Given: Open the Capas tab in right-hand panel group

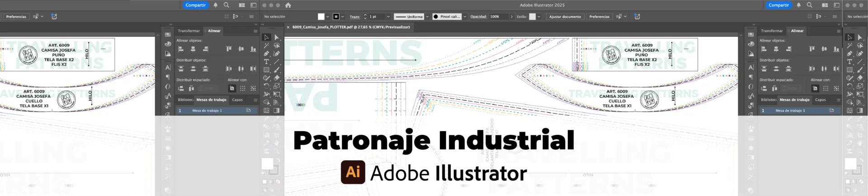Looking at the screenshot, I should tap(821, 100).
